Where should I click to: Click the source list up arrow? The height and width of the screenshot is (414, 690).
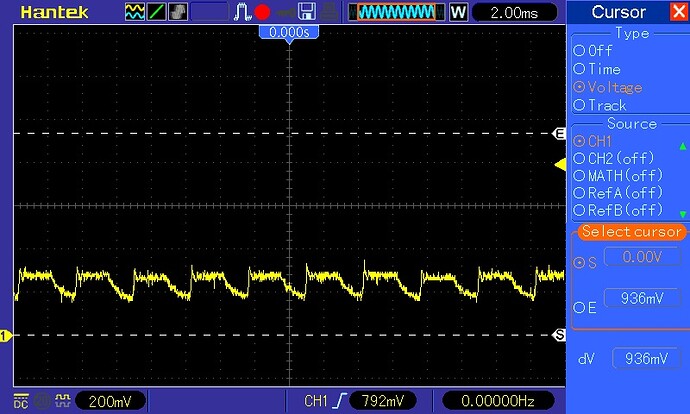pyautogui.click(x=683, y=146)
